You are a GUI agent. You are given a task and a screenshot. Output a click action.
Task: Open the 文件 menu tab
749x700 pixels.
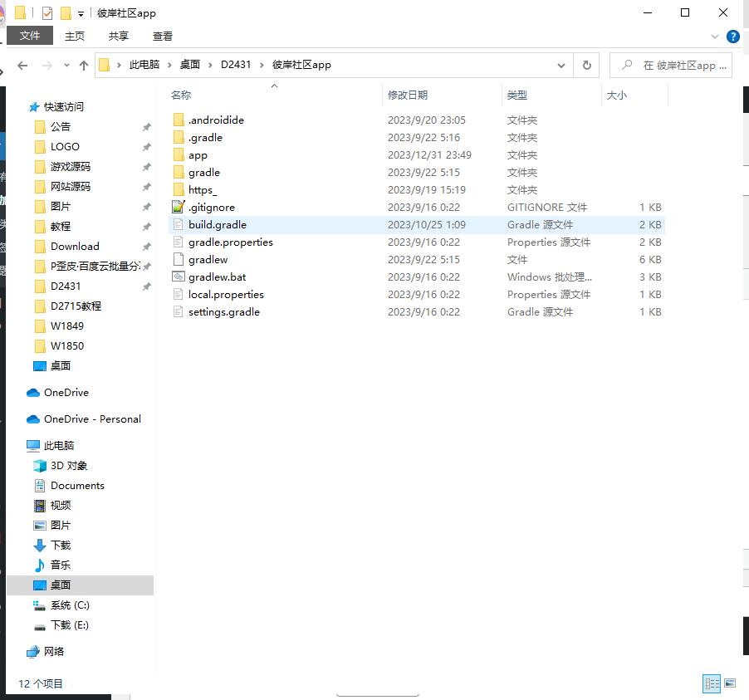coord(30,36)
